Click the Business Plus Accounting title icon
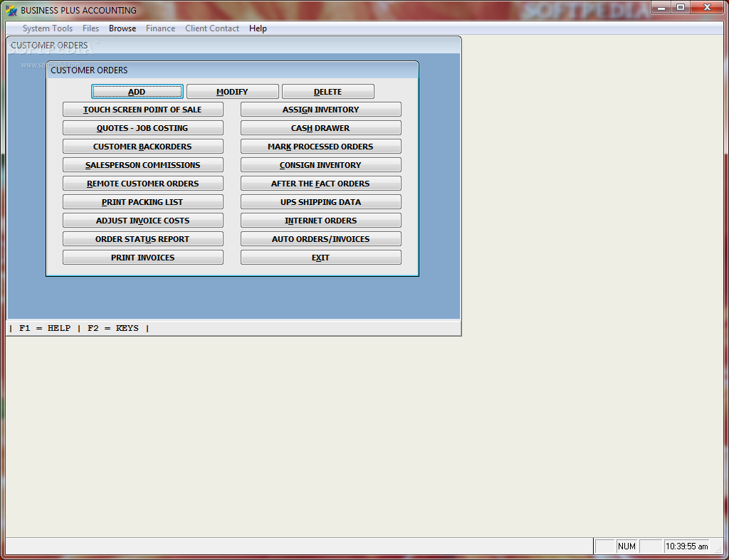729x560 pixels. [x=11, y=10]
